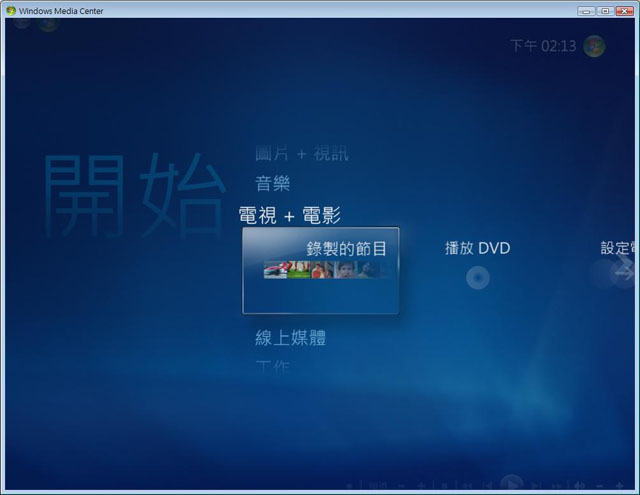Screen dimensions: 640x495
Task: Click the green Media Center start button
Action: (x=48, y=23)
